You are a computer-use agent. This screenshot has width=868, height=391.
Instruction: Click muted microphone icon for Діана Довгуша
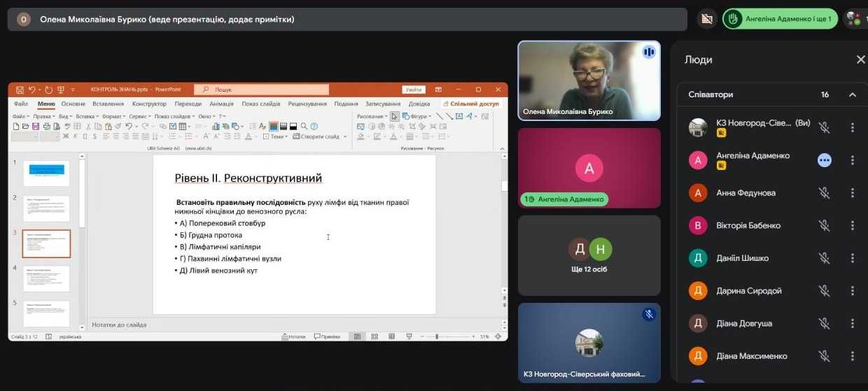pos(825,323)
